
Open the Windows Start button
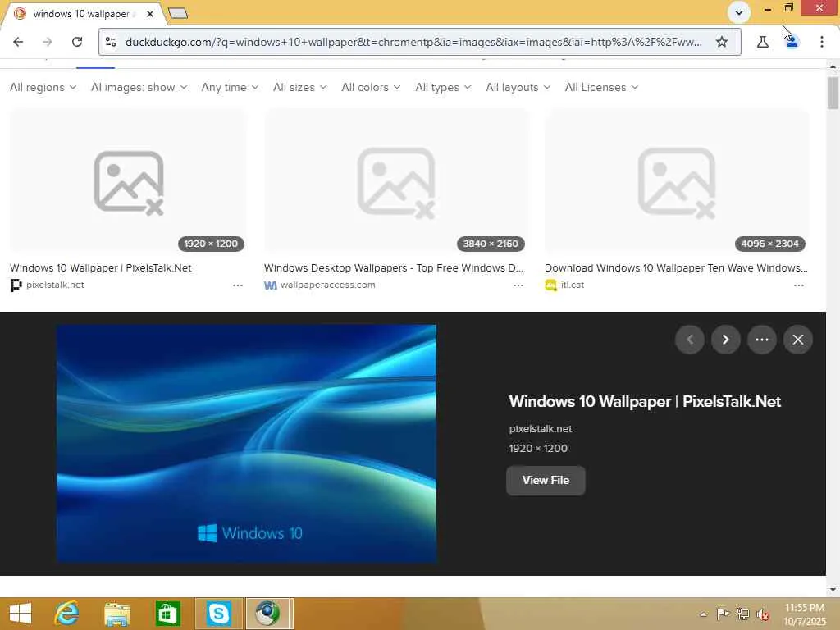click(21, 614)
